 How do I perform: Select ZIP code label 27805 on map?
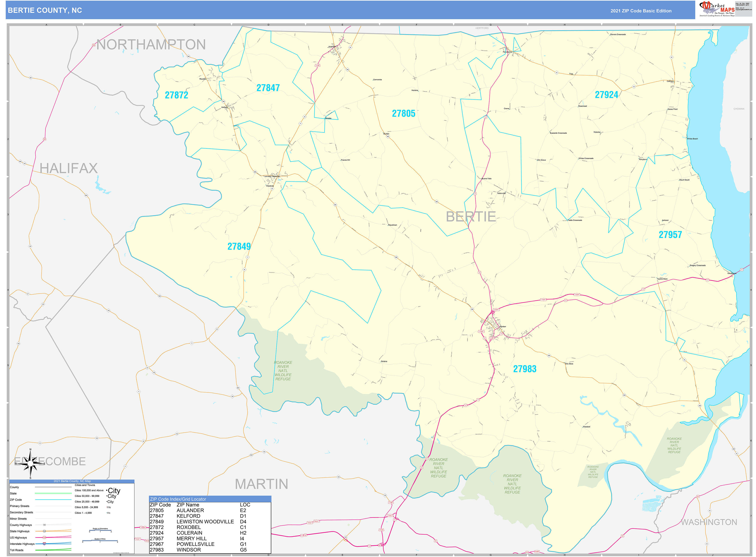pos(403,114)
